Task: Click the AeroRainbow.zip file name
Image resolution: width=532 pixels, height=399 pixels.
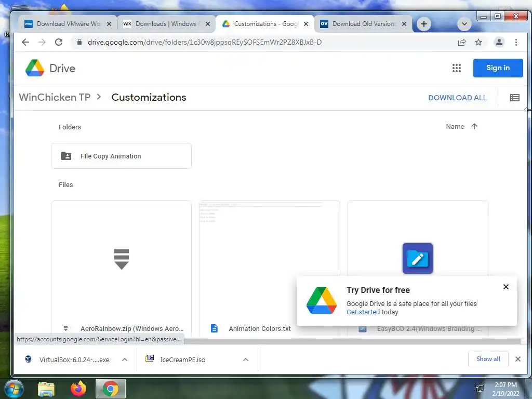Action: [132, 328]
